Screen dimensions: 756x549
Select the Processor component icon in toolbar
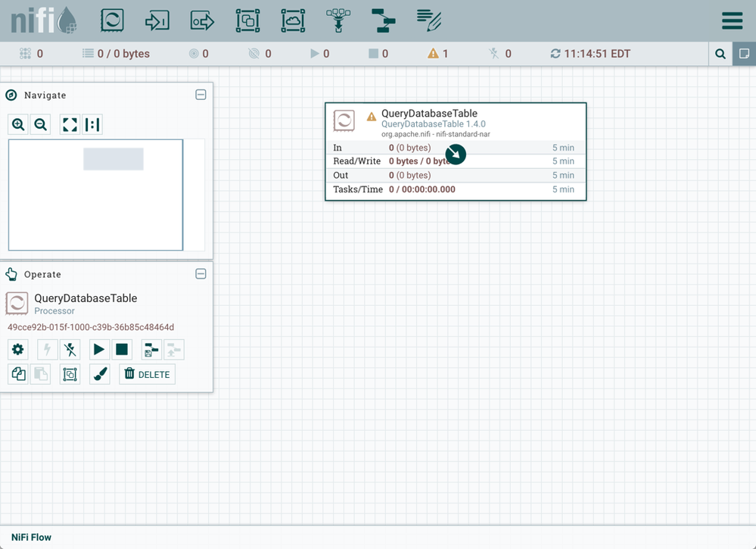pyautogui.click(x=112, y=20)
